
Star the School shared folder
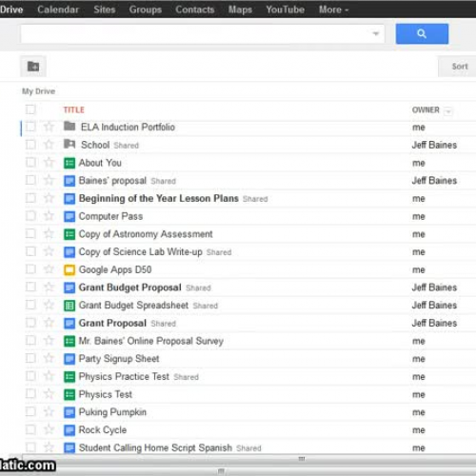[x=49, y=145]
